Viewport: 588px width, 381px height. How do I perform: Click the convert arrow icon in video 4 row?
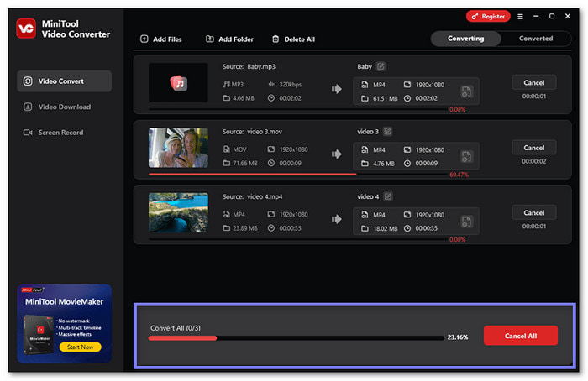[336, 219]
